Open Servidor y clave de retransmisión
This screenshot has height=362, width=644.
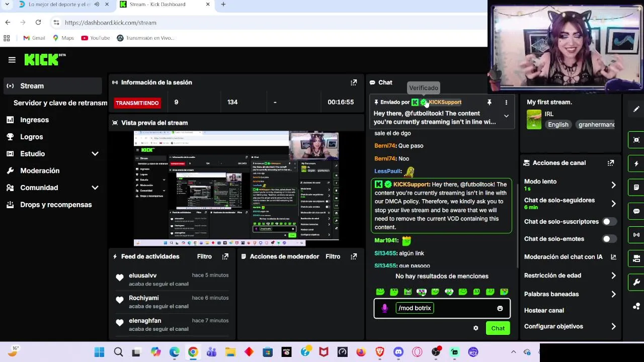click(60, 103)
